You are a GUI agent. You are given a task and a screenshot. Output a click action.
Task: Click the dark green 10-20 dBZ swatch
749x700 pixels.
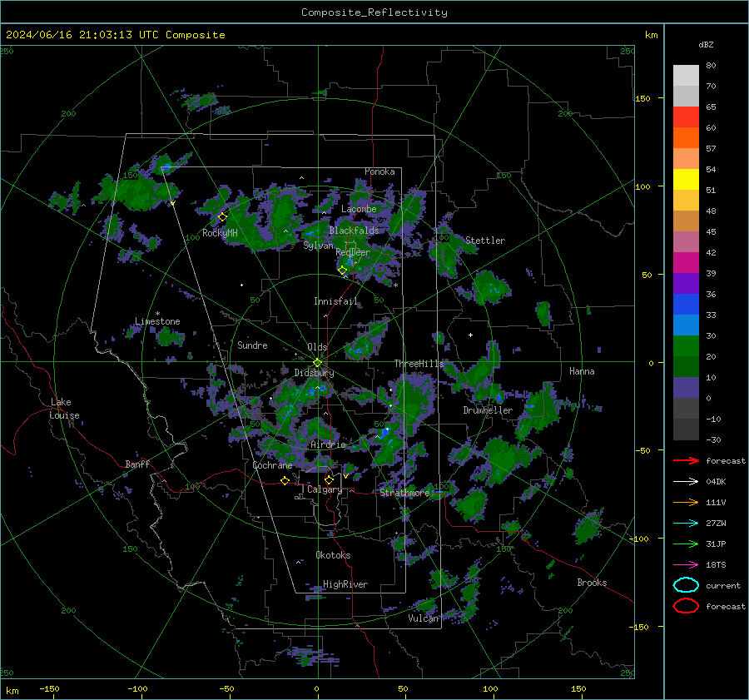686,366
